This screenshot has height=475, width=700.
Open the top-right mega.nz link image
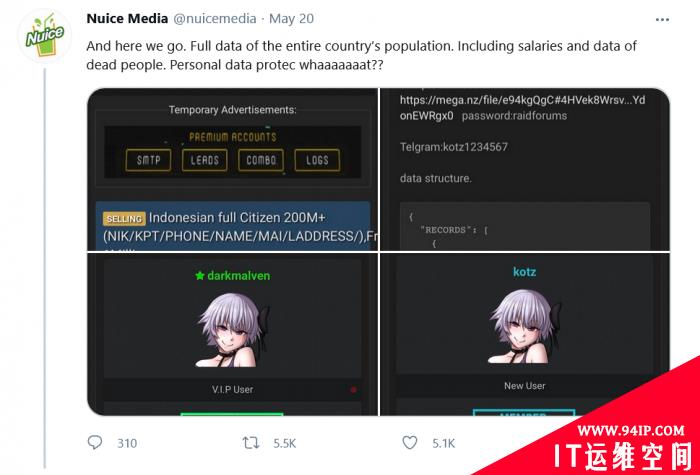point(525,170)
